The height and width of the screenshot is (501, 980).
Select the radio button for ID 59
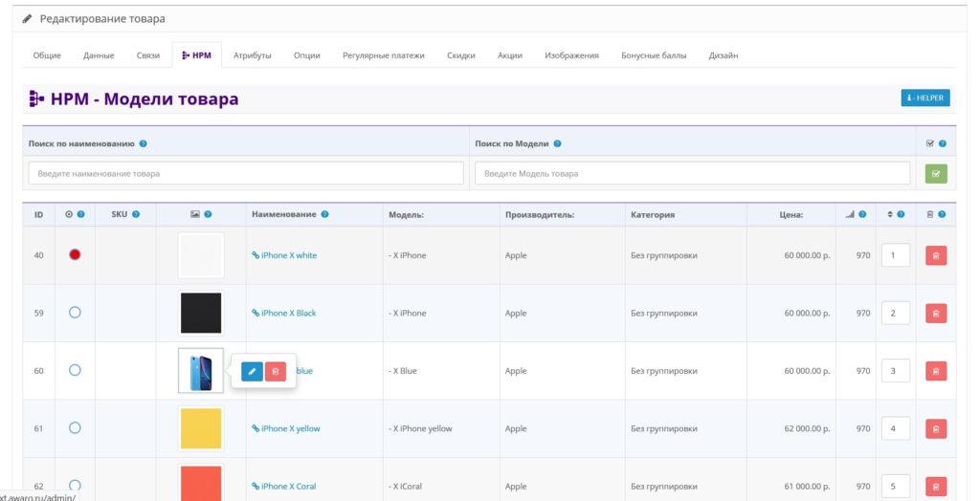coord(75,313)
